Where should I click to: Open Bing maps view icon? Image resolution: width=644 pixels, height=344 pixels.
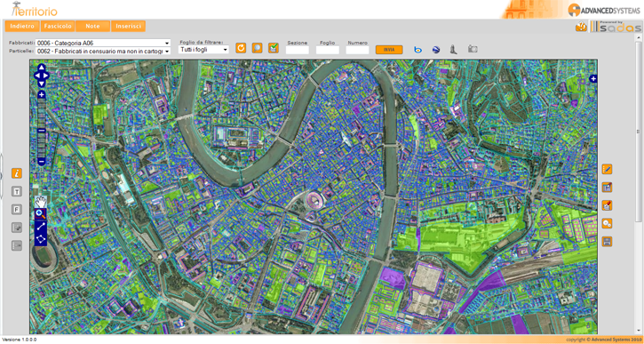tap(418, 50)
